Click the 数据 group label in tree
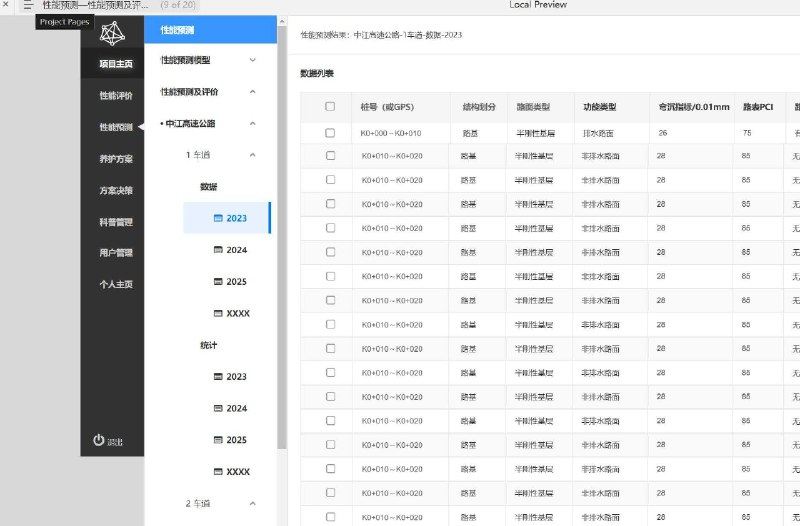This screenshot has width=800, height=526. pos(209,187)
